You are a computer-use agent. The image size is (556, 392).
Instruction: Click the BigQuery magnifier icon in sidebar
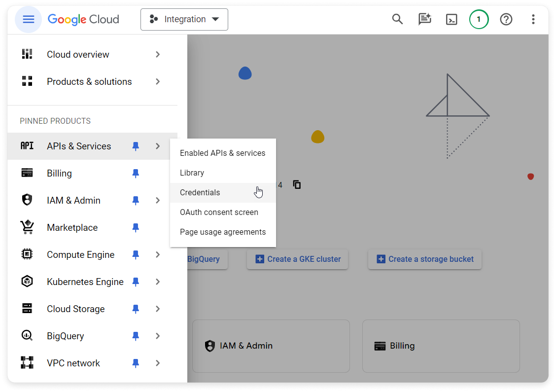27,336
